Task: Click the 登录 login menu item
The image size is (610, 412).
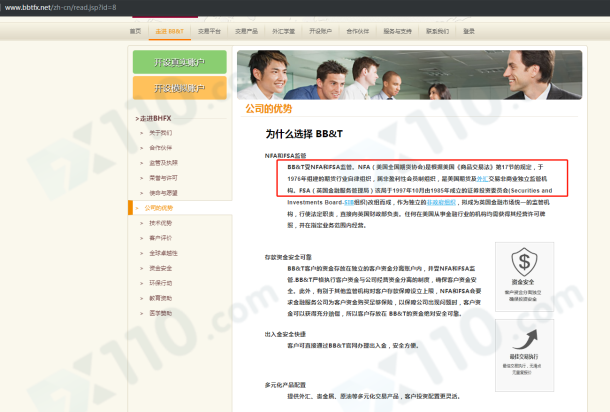Action: click(x=469, y=31)
